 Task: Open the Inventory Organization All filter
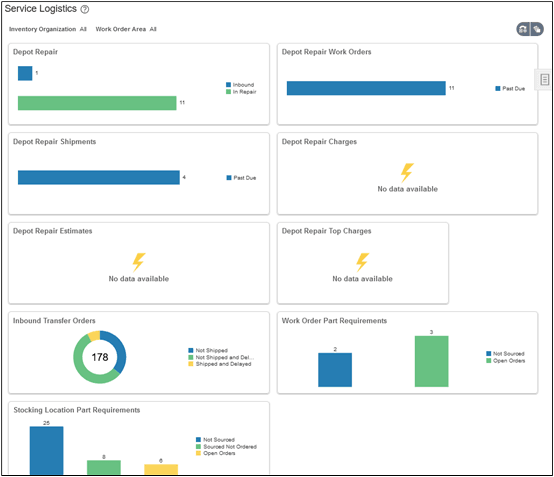[48, 29]
